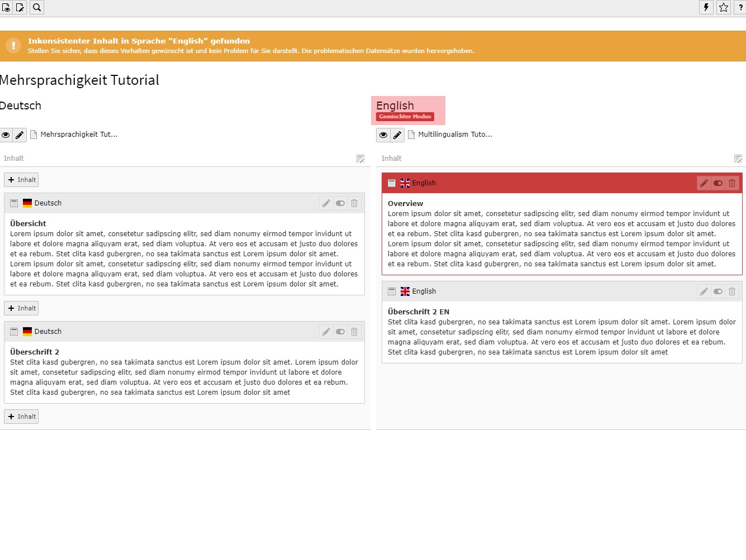This screenshot has height=560, width=746.
Task: Open context menu of Multilingualism Tuto... page icon
Action: click(412, 135)
